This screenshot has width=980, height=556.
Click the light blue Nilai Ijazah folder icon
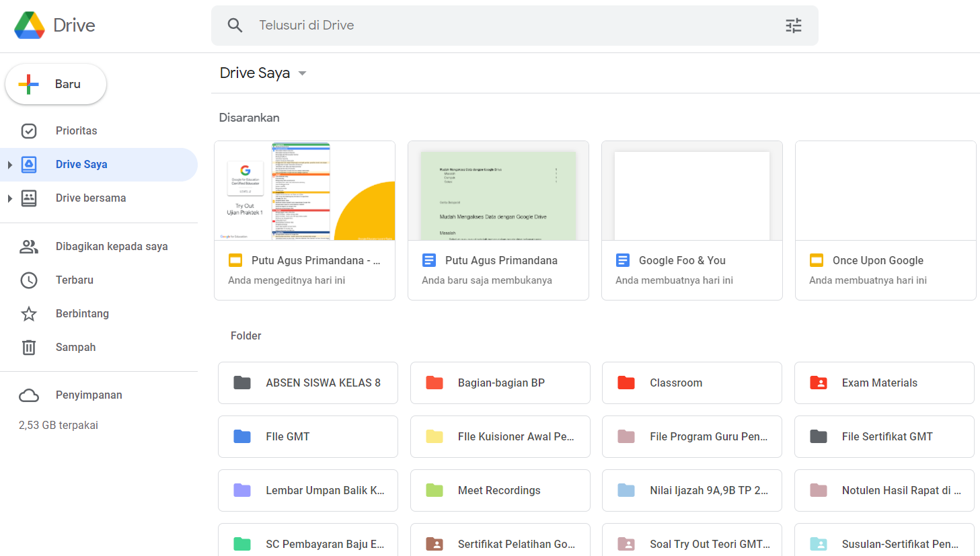click(626, 490)
